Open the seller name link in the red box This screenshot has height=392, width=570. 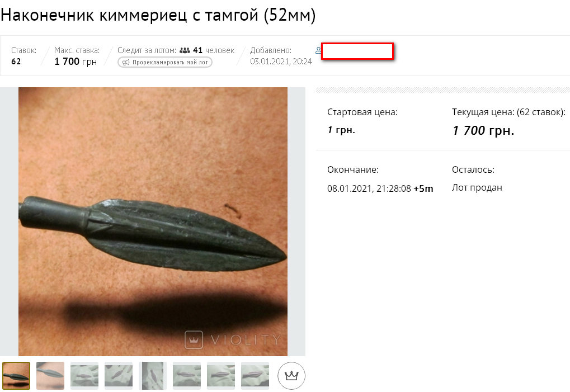point(357,51)
